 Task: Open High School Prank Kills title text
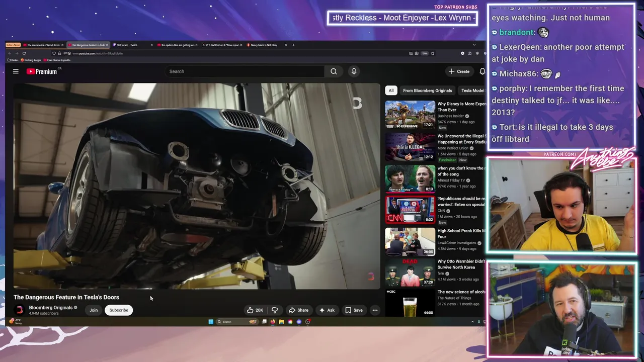[462, 234]
